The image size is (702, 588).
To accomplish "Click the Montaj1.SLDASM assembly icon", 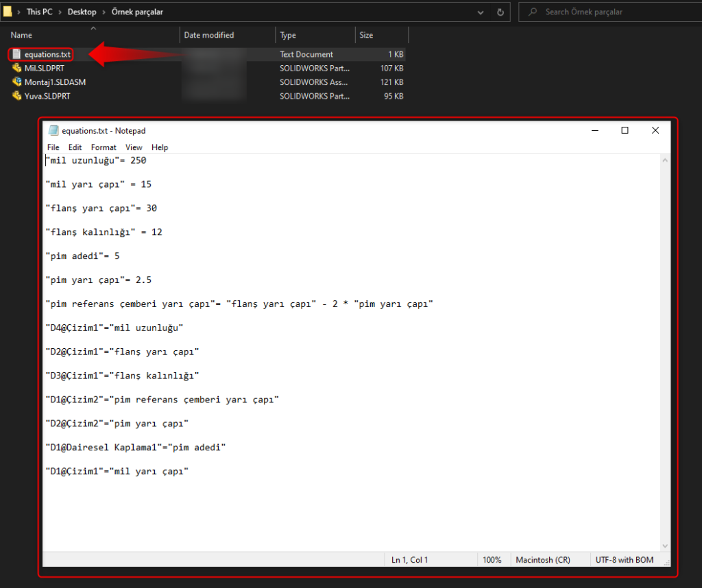I will [16, 82].
